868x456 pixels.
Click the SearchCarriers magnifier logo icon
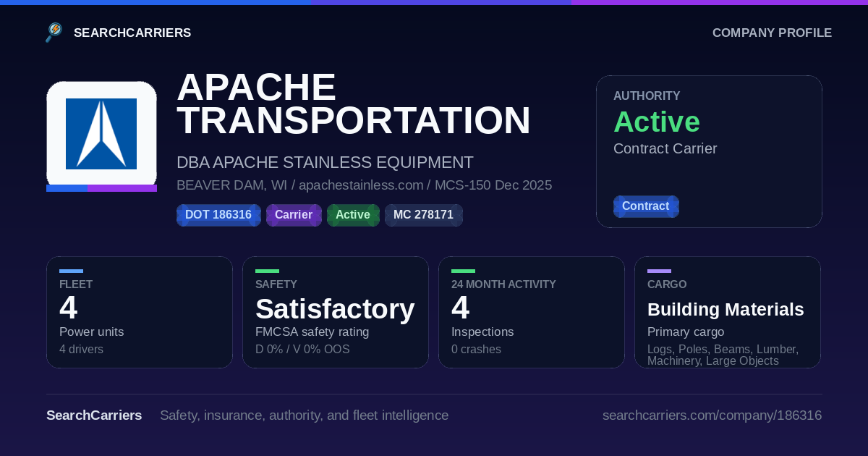coord(54,33)
